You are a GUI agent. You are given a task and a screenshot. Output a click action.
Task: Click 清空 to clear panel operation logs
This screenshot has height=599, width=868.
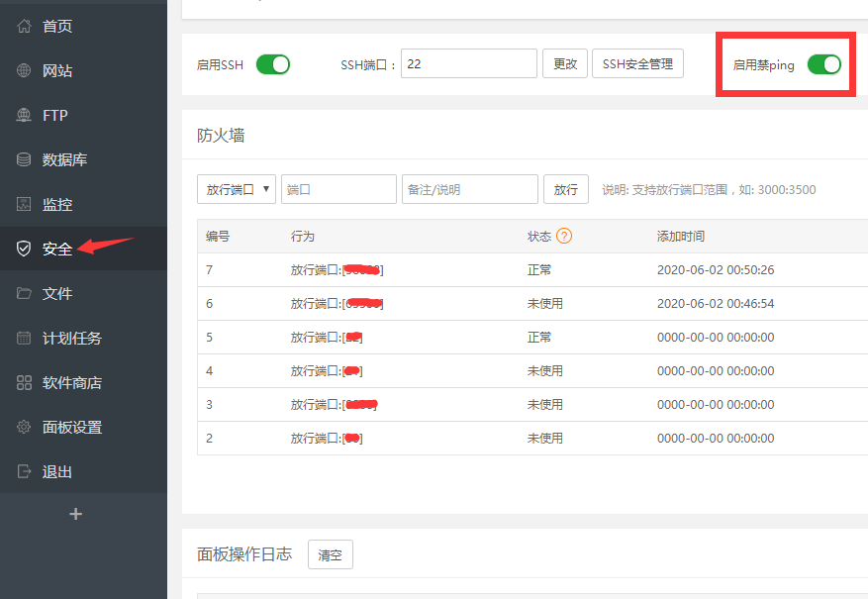coord(330,554)
